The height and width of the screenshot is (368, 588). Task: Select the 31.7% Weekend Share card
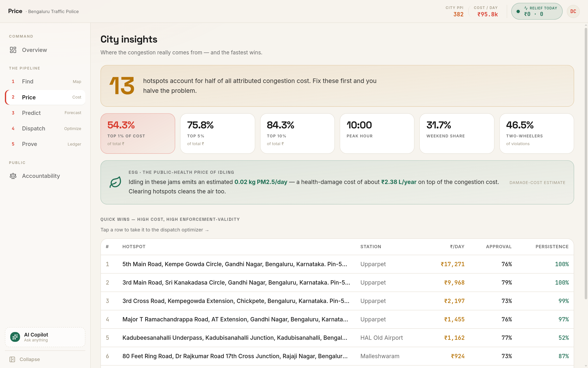click(457, 133)
